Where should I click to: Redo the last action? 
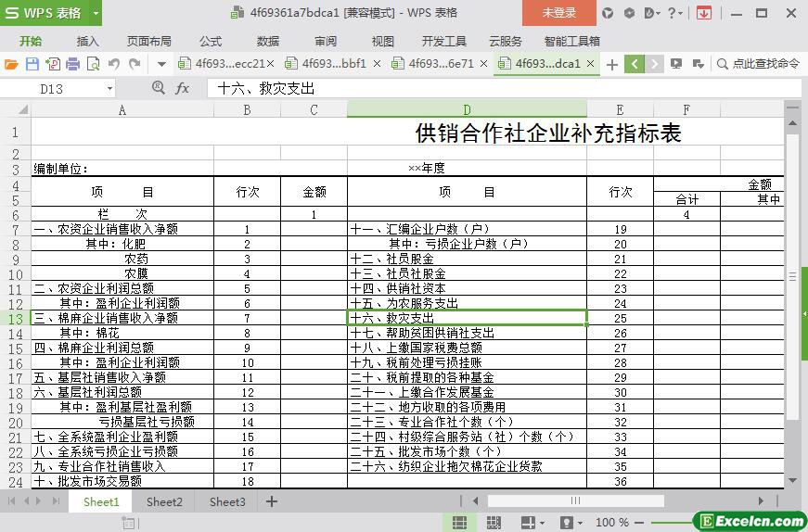pyautogui.click(x=135, y=64)
